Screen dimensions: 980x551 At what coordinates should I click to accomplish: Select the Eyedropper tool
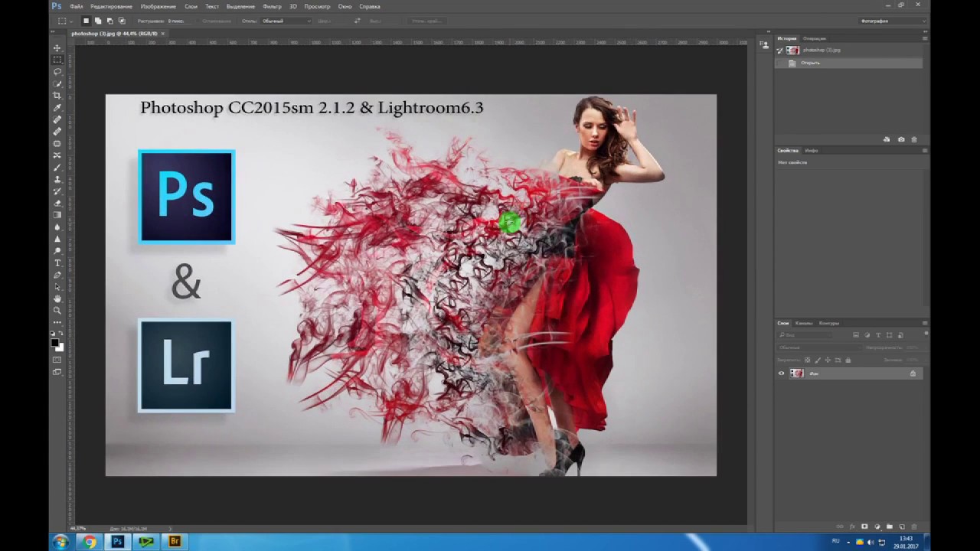click(57, 108)
